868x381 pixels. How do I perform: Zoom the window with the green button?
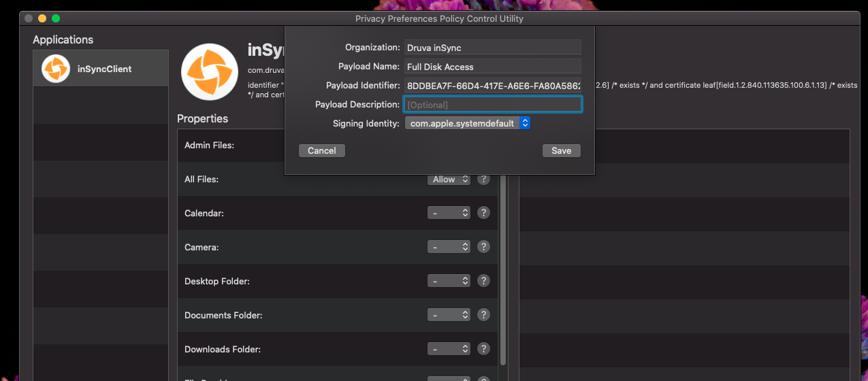pyautogui.click(x=56, y=18)
